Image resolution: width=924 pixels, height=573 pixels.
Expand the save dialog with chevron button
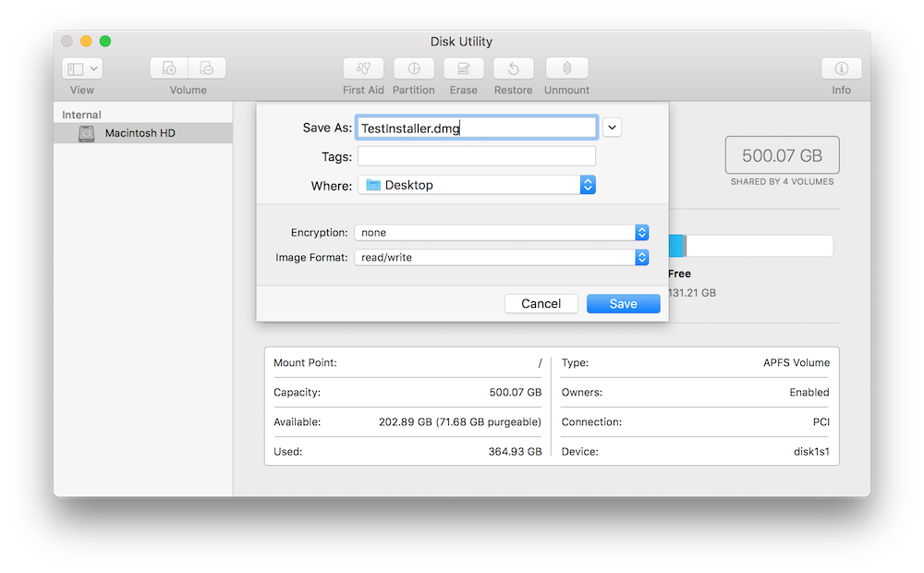pos(612,128)
